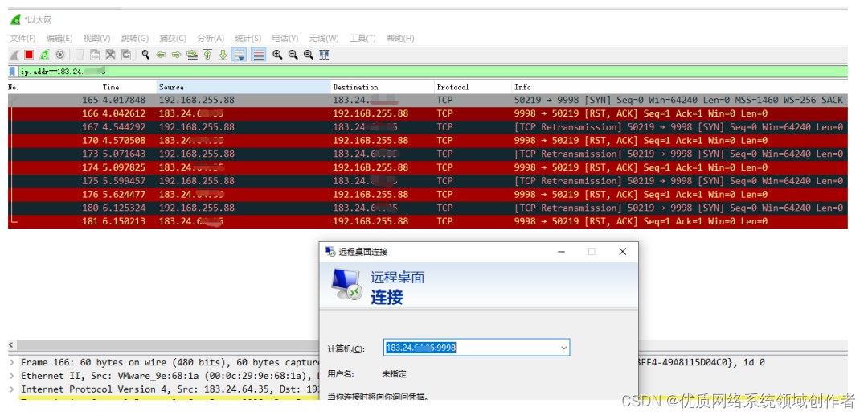868x416 pixels.
Task: Jump to the first packet
Action: point(207,55)
